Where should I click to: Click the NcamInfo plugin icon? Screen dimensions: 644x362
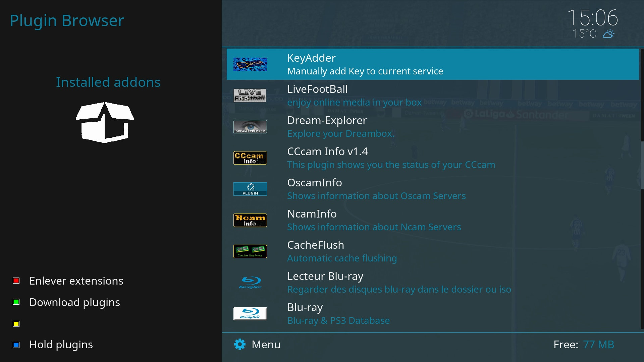pyautogui.click(x=250, y=220)
